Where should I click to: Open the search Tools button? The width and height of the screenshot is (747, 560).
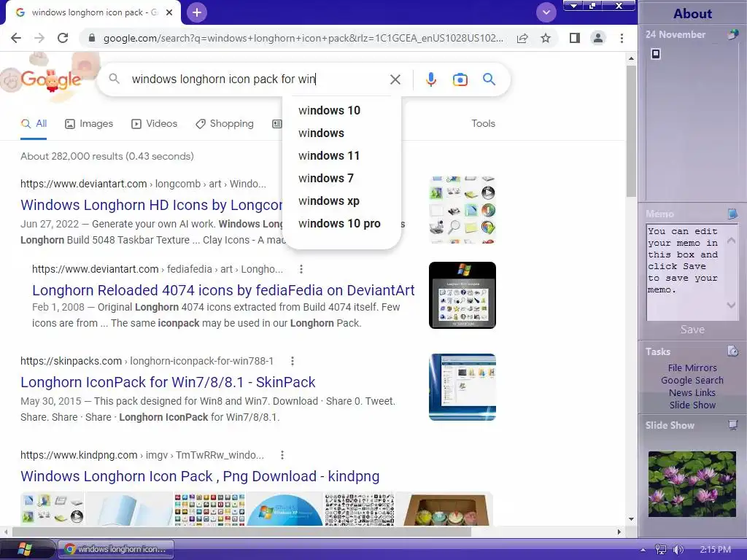click(483, 123)
